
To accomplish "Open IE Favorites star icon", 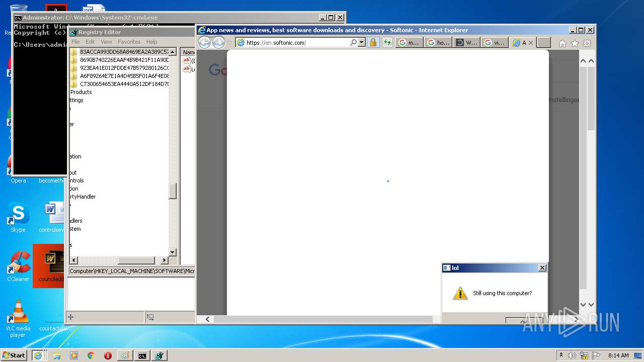I will click(x=575, y=43).
